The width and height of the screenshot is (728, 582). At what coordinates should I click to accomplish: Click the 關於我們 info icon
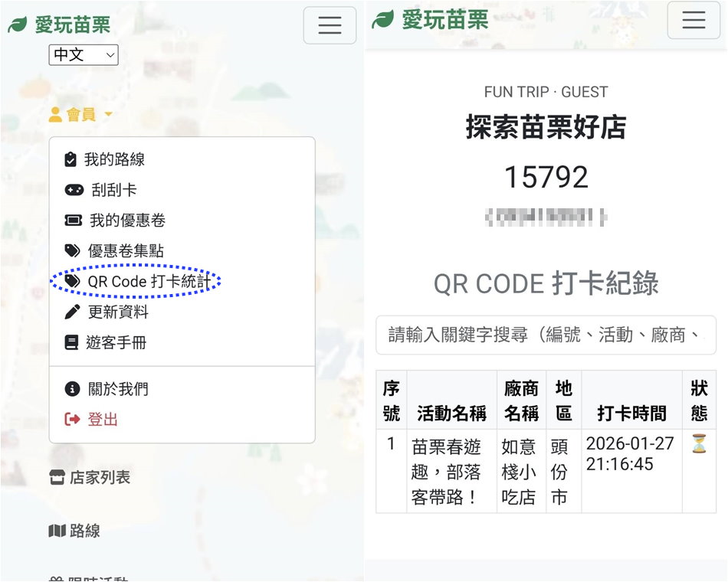[x=72, y=389]
